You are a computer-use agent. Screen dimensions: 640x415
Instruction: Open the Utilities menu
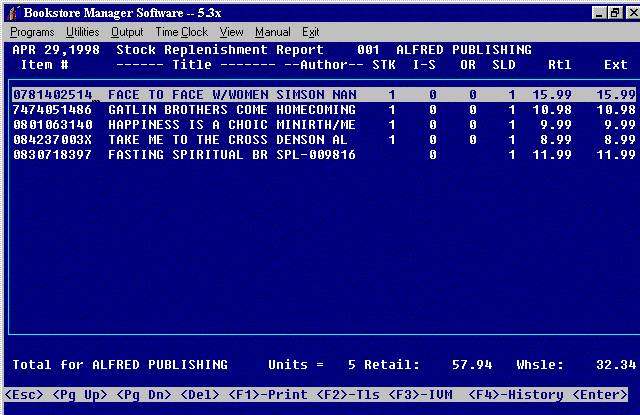coord(82,32)
